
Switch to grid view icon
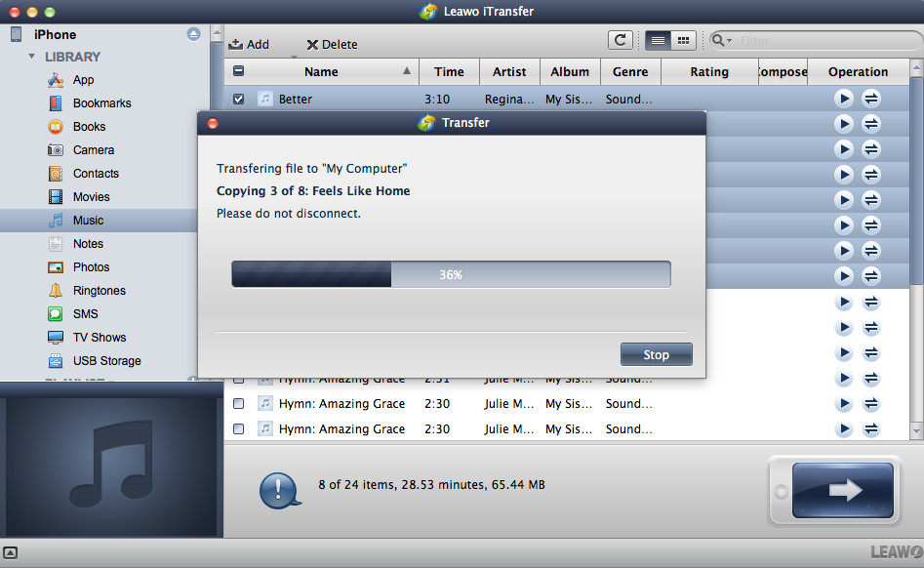[x=683, y=40]
